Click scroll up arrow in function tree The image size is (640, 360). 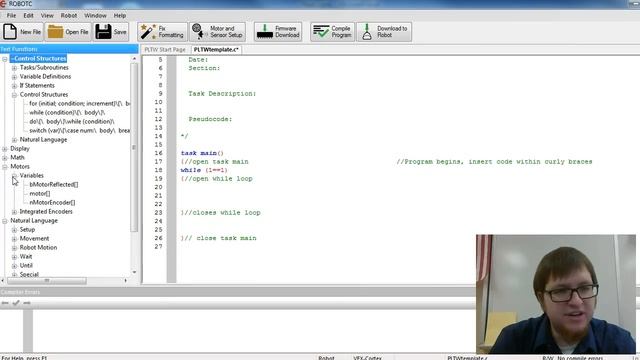coord(134,59)
